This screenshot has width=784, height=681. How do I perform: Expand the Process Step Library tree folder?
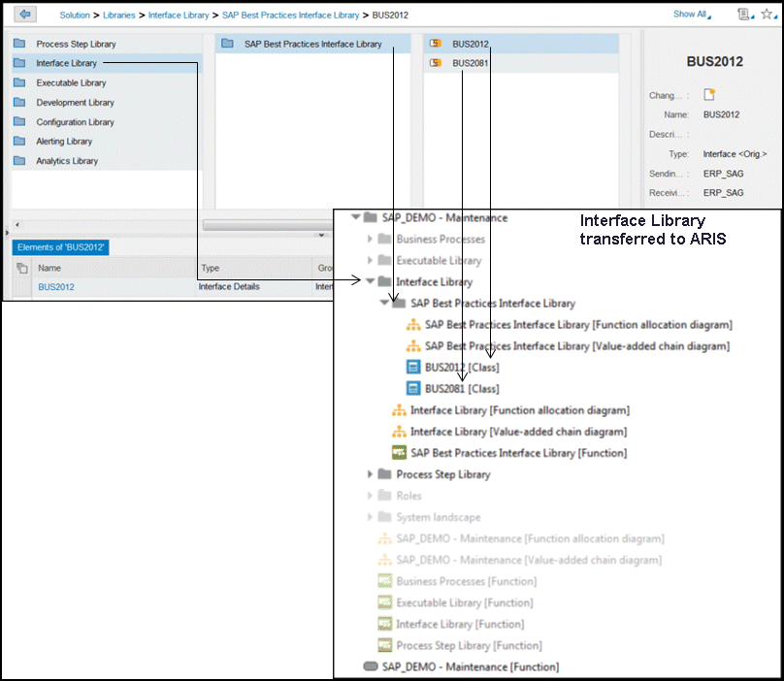tap(370, 474)
